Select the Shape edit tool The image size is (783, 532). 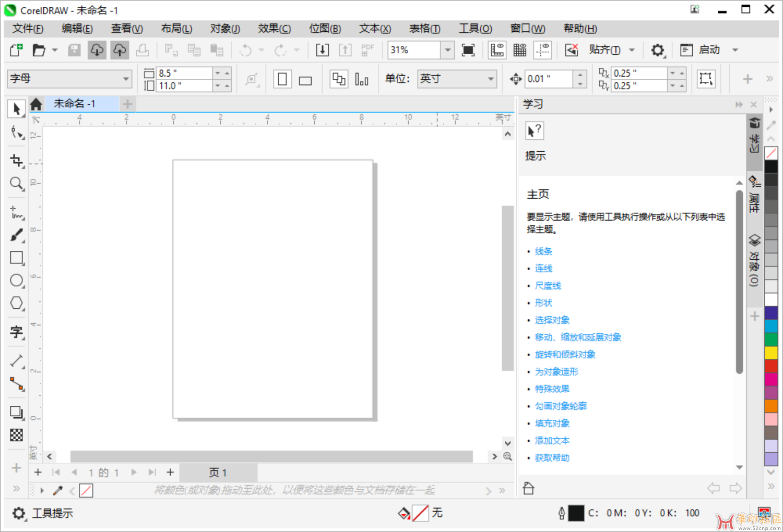pyautogui.click(x=17, y=132)
